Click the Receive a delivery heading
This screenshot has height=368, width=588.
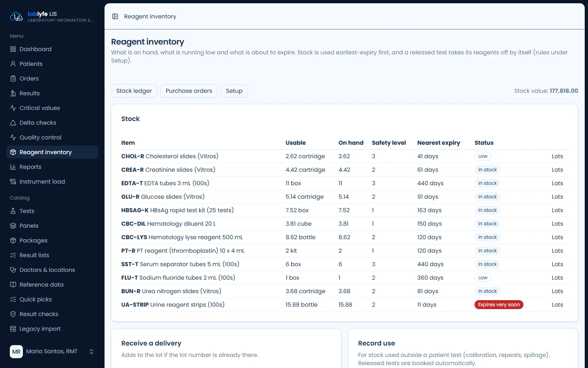click(151, 343)
